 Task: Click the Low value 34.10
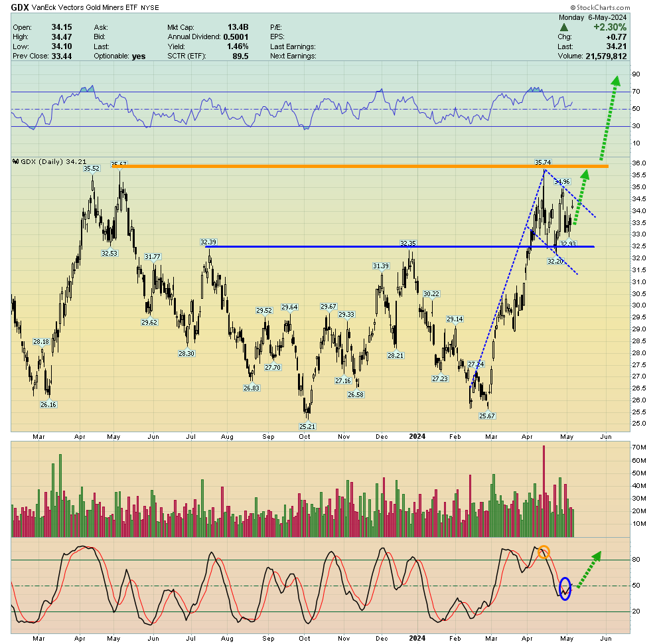pyautogui.click(x=62, y=46)
